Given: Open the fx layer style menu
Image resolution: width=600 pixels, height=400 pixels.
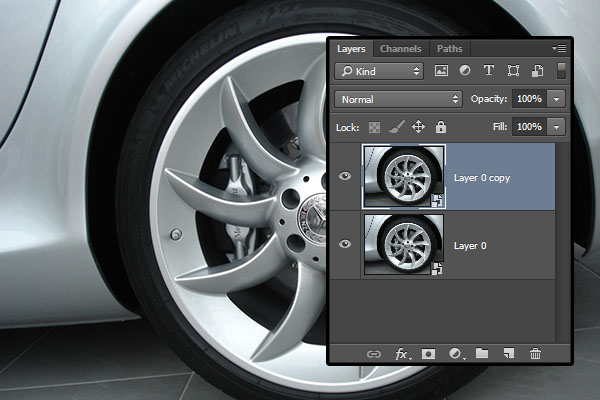Looking at the screenshot, I should coord(402,353).
